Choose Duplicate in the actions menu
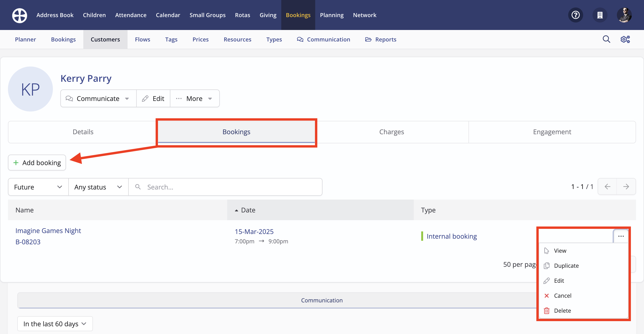Viewport: 644px width, 334px height. [566, 265]
